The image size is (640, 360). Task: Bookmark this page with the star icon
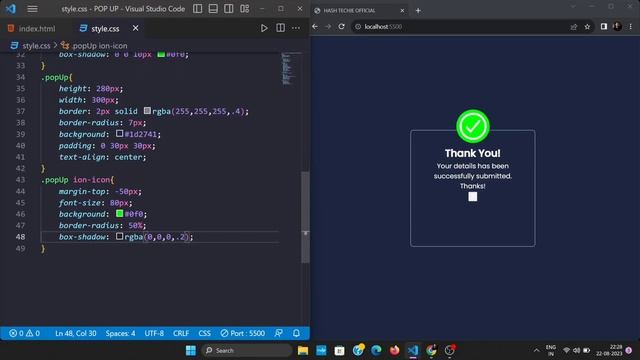587,27
